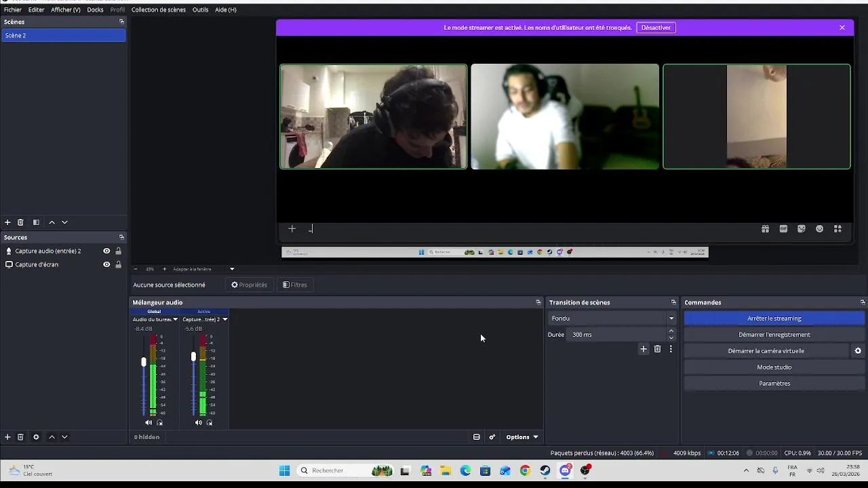Screen dimensions: 868x488
Task: Undock the Transition de scènes panel
Action: (x=673, y=302)
